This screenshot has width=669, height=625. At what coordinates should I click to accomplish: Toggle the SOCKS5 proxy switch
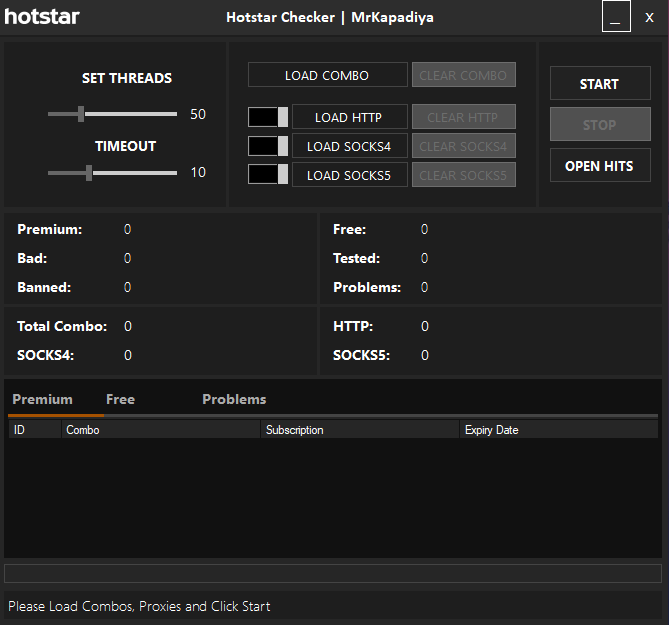pos(268,174)
